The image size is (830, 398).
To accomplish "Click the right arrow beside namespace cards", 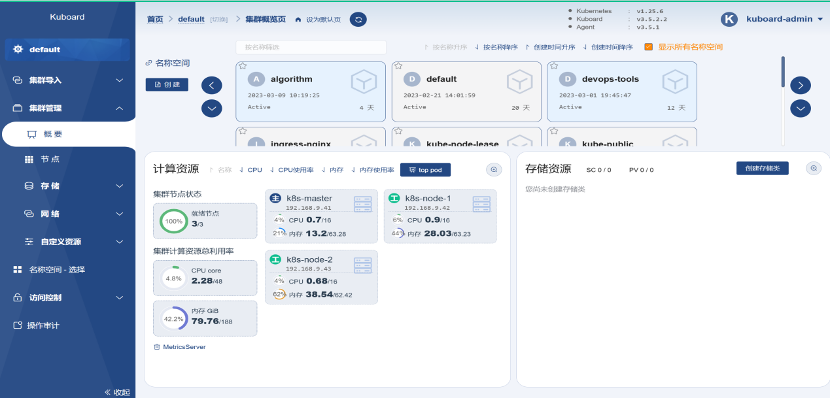I will coord(800,85).
